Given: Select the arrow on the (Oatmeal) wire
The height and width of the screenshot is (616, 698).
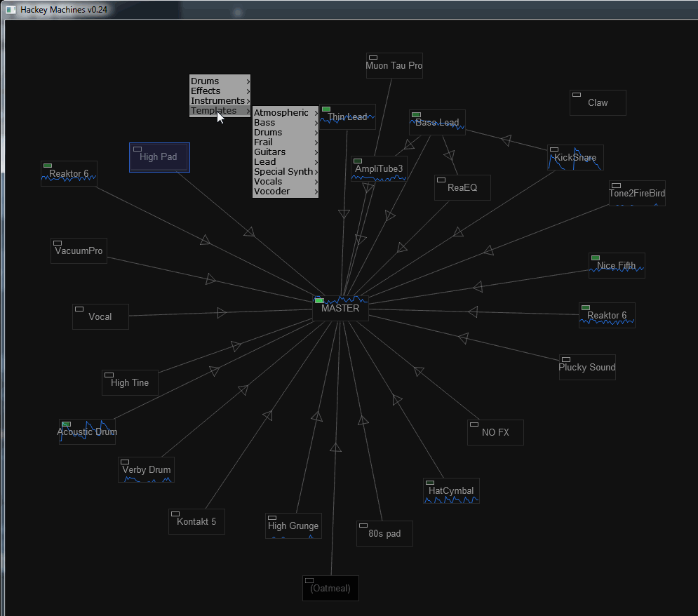Looking at the screenshot, I should 335,448.
